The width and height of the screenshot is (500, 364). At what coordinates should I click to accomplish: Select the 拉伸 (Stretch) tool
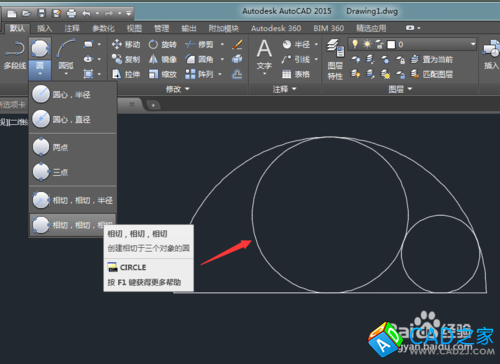click(126, 74)
